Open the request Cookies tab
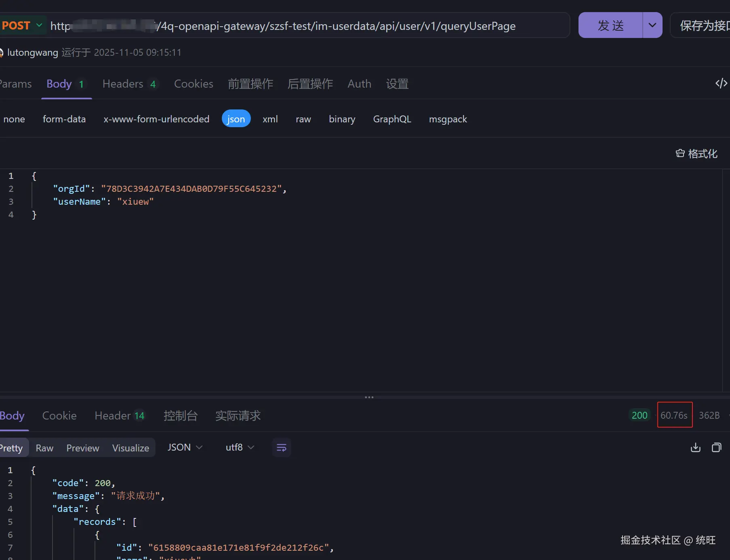Viewport: 730px width, 560px height. [194, 84]
